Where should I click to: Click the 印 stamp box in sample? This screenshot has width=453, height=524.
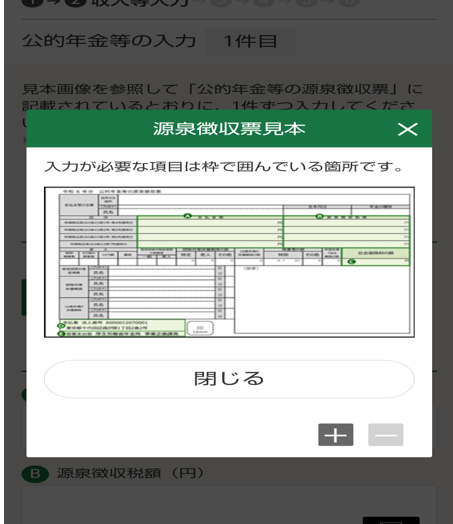[200, 328]
